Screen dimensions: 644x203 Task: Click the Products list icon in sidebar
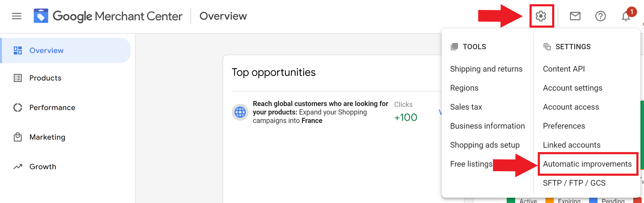pos(18,78)
